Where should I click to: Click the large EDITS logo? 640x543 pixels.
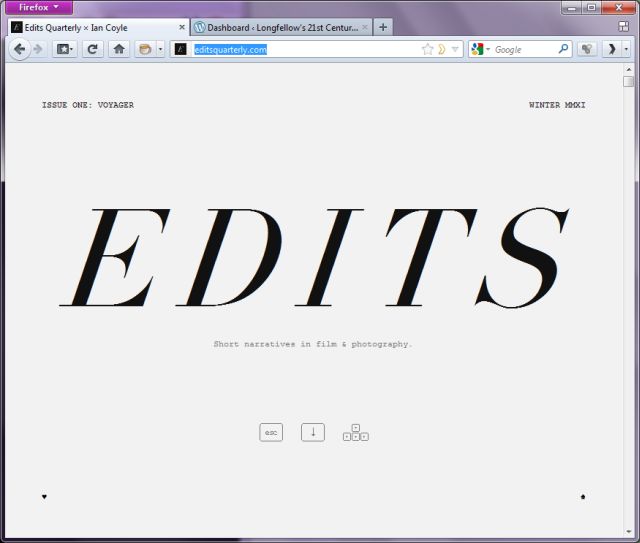point(314,257)
